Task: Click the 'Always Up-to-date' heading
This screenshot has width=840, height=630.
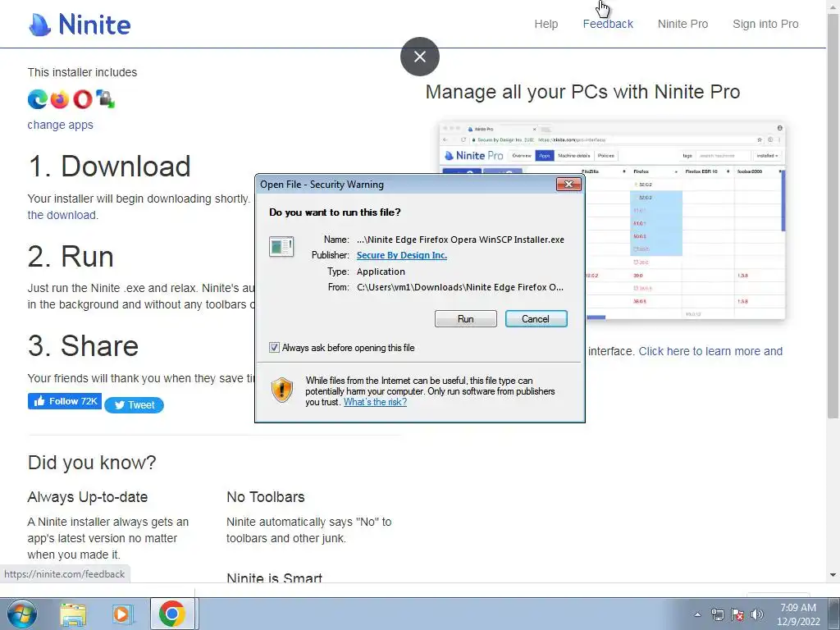Action: coord(87,497)
